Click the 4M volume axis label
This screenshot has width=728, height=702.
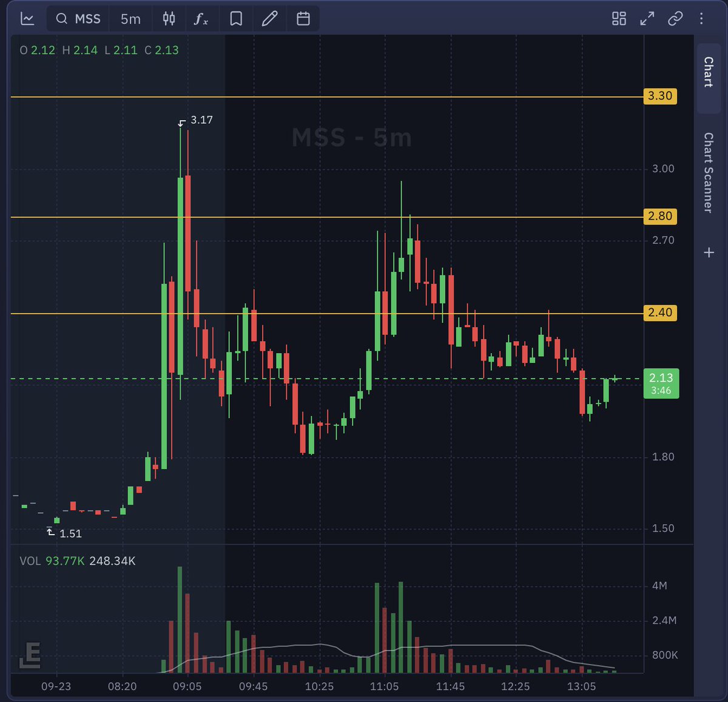click(659, 586)
